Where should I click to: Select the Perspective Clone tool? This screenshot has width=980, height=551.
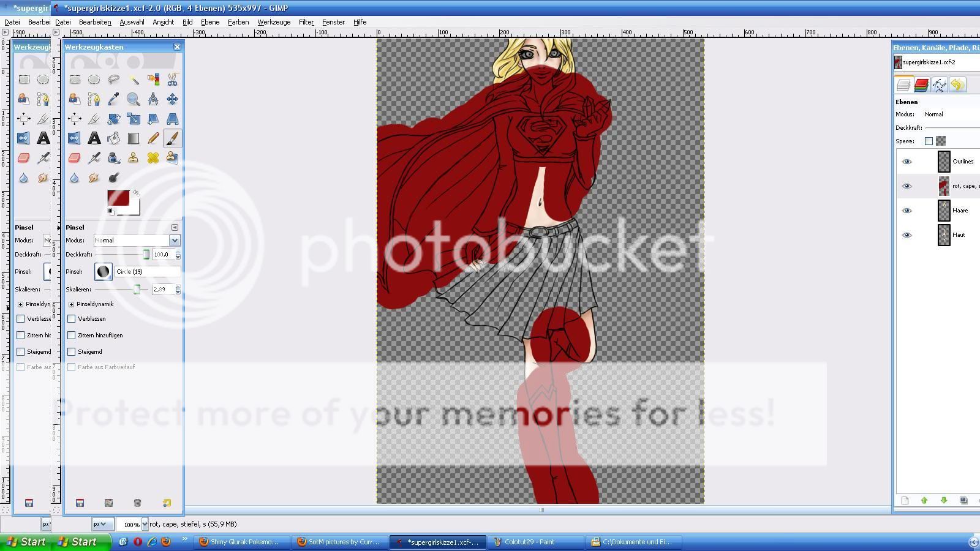pos(172,158)
